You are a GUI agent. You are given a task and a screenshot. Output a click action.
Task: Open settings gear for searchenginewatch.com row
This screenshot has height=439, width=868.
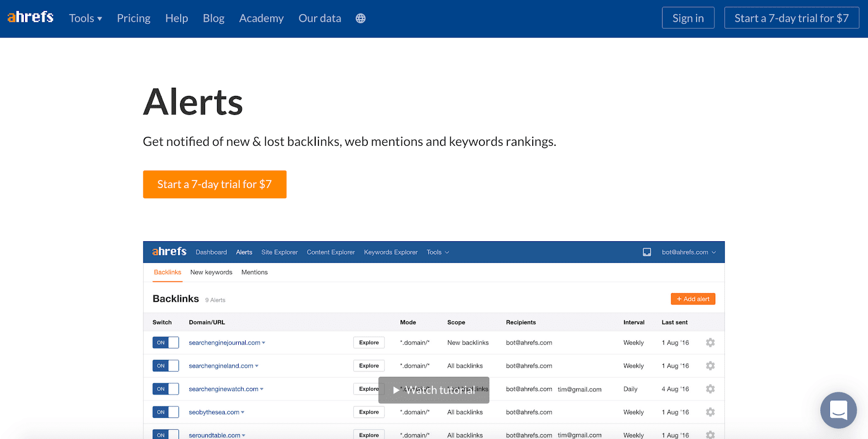point(710,389)
